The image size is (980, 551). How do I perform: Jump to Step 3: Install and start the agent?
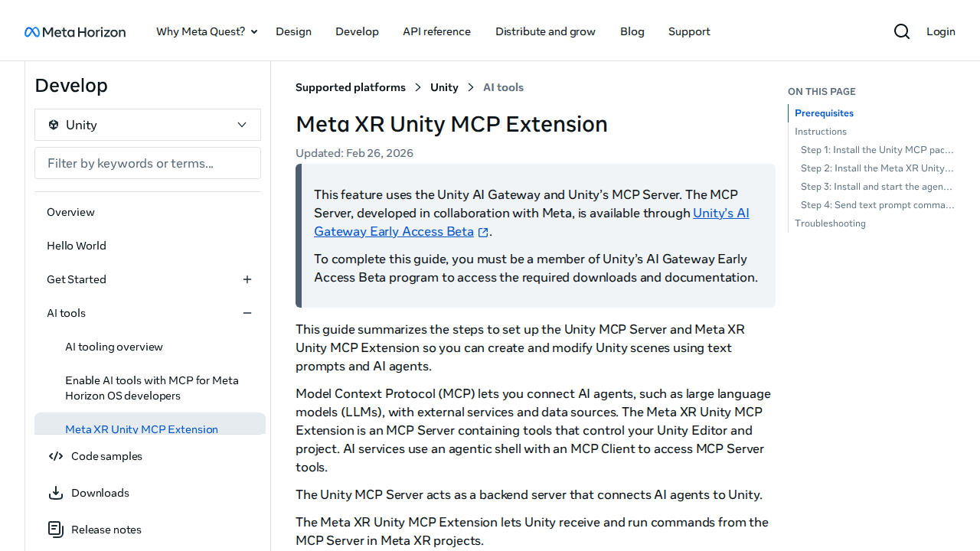877,187
